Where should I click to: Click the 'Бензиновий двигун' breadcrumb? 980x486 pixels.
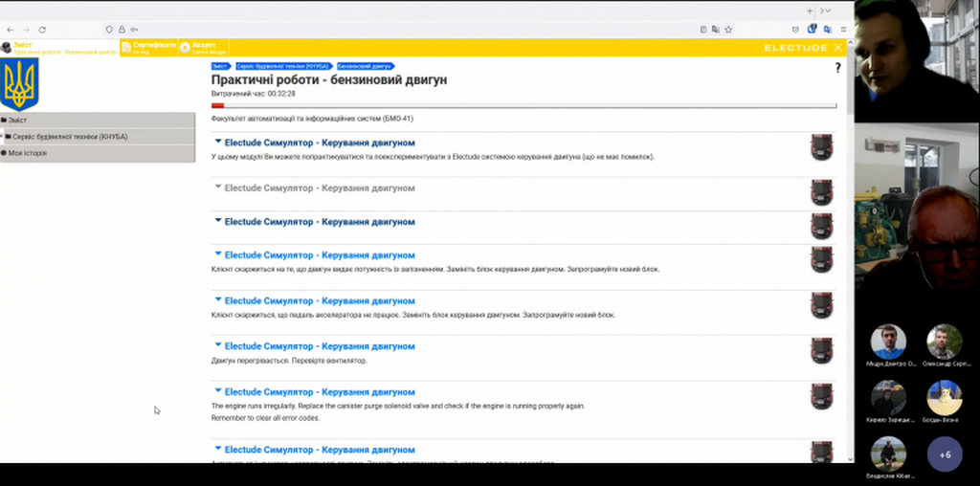coord(366,66)
